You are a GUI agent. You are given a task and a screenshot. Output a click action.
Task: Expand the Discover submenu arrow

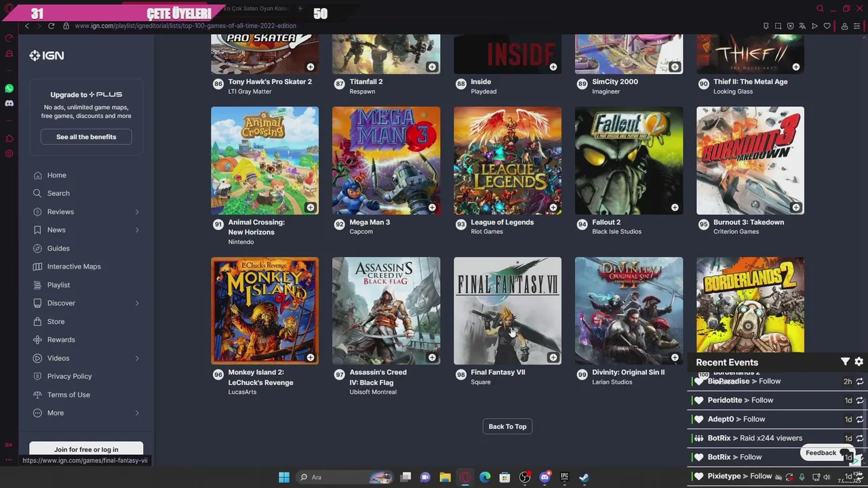(137, 303)
